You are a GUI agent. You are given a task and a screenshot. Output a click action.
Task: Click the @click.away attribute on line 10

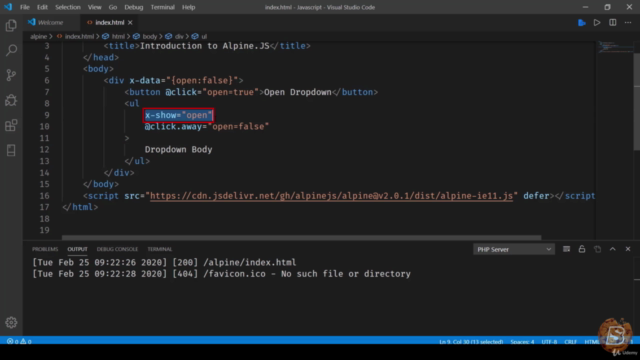(x=207, y=127)
